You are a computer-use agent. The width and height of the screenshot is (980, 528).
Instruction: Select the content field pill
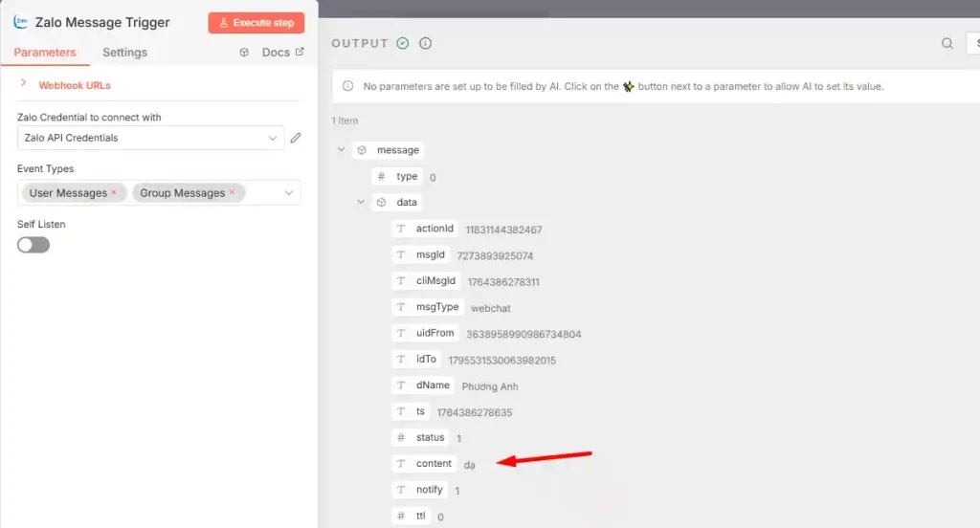tap(425, 464)
